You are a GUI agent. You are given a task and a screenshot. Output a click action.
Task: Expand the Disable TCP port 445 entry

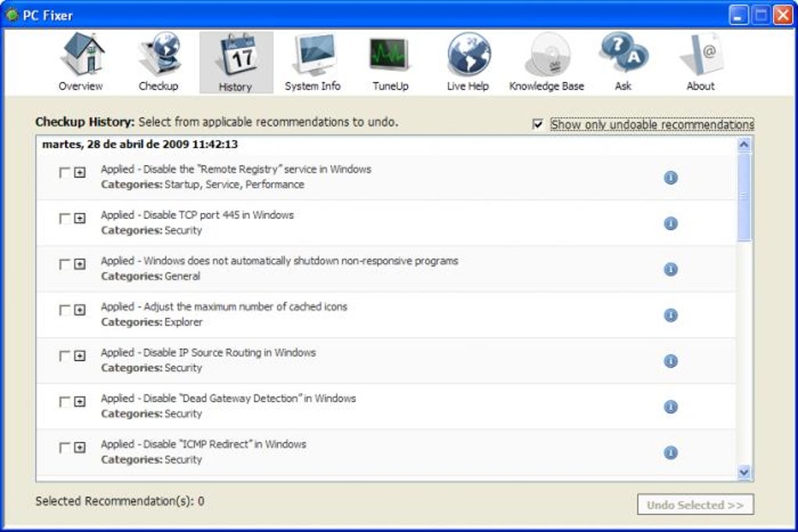(x=80, y=218)
